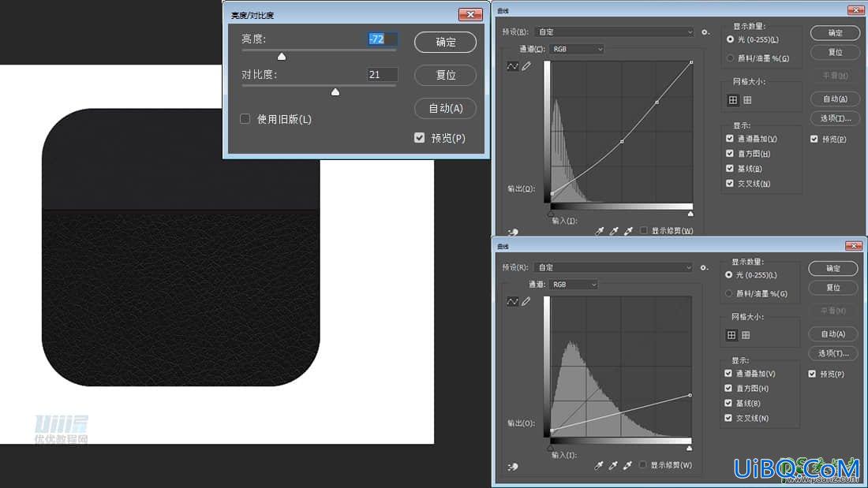
Task: Open the RGB channel dropdown in lower Curves dialog
Action: (574, 285)
